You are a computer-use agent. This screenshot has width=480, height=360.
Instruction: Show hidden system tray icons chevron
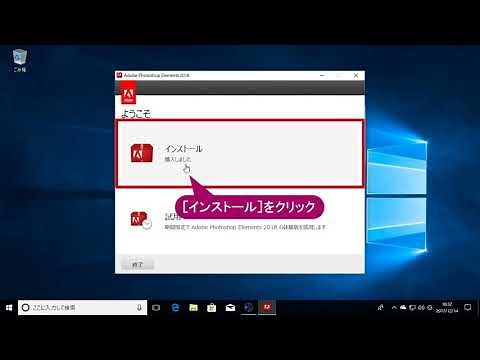pos(394,307)
